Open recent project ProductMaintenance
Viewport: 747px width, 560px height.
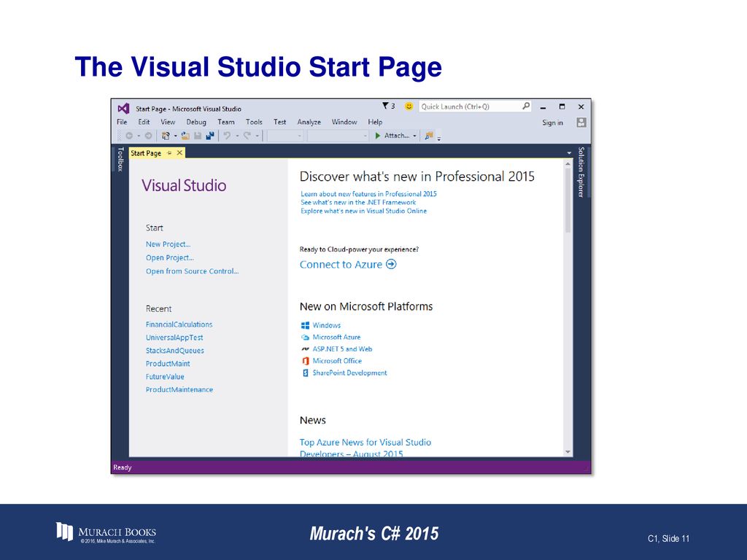click(179, 389)
